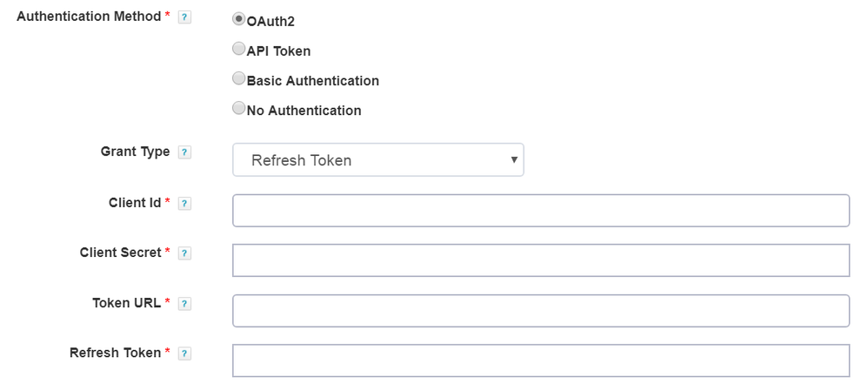Focus the Client Secret input field

pos(540,260)
